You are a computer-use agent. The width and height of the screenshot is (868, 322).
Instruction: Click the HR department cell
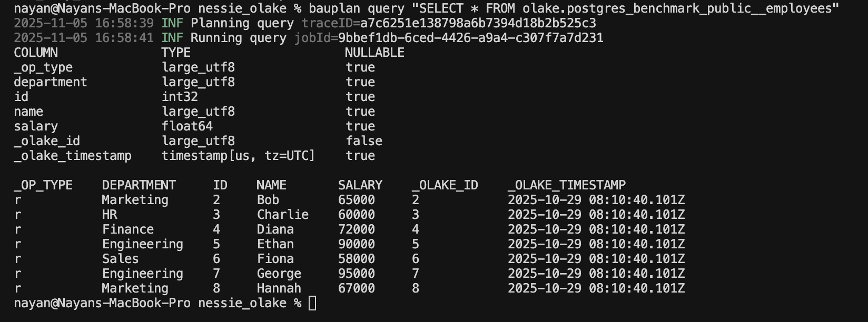(x=110, y=215)
